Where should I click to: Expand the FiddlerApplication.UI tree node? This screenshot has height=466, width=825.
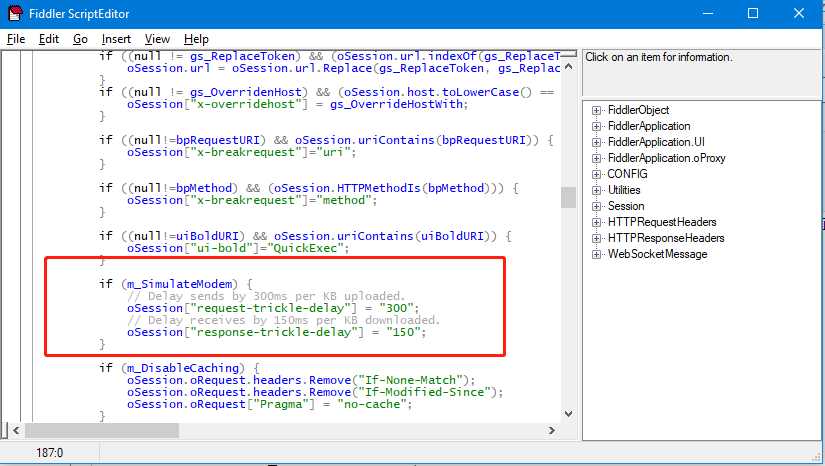(x=596, y=143)
